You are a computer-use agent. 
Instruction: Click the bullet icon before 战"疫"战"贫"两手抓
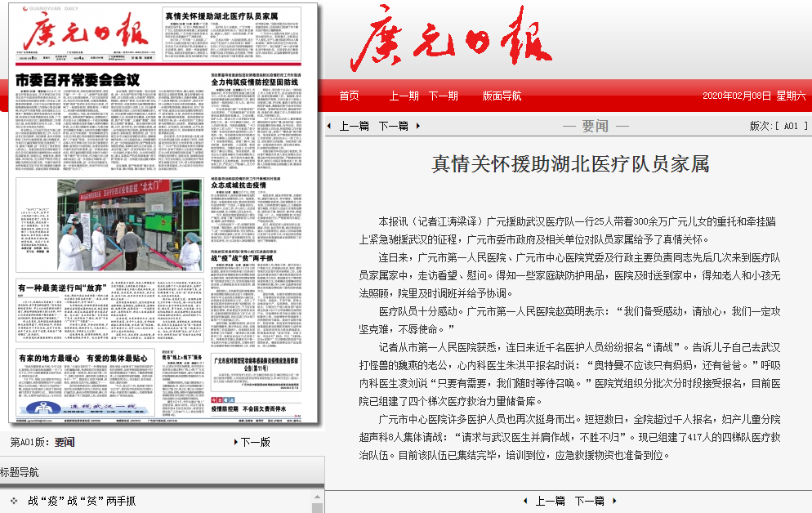[x=14, y=500]
